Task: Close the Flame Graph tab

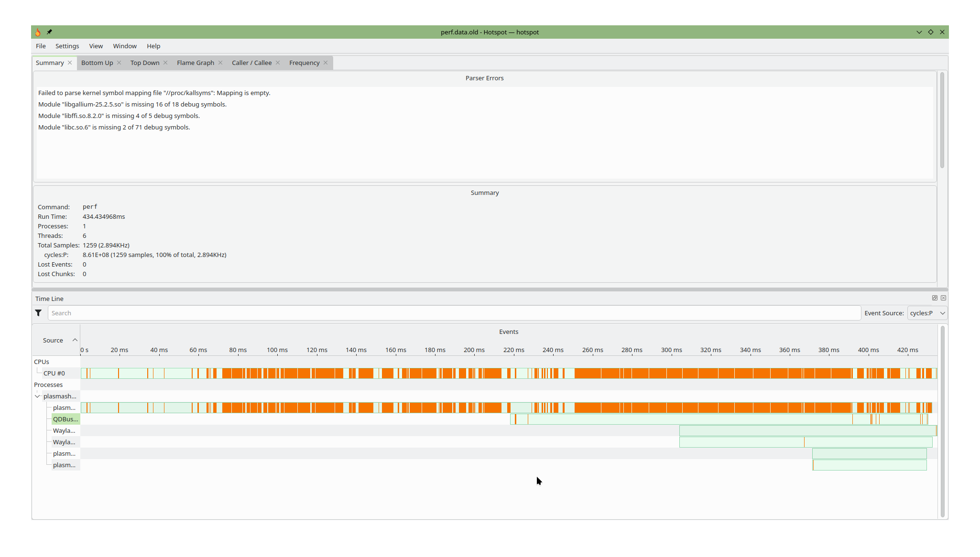Action: (220, 63)
